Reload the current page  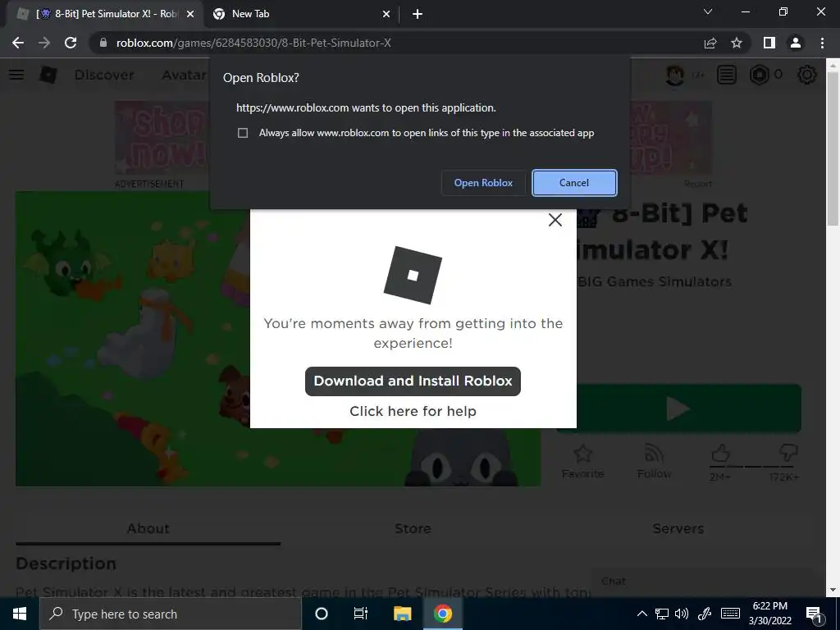[71, 43]
